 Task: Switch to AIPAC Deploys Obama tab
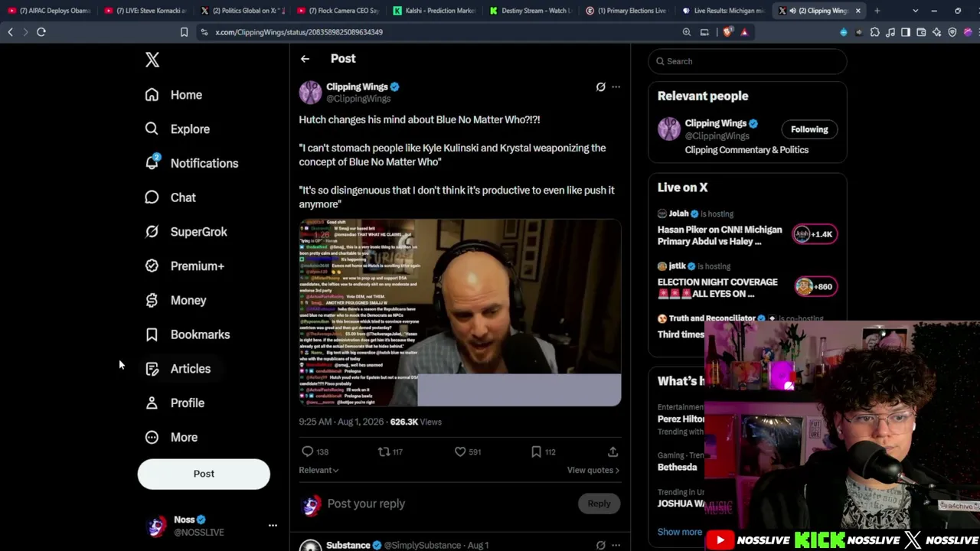pyautogui.click(x=49, y=11)
